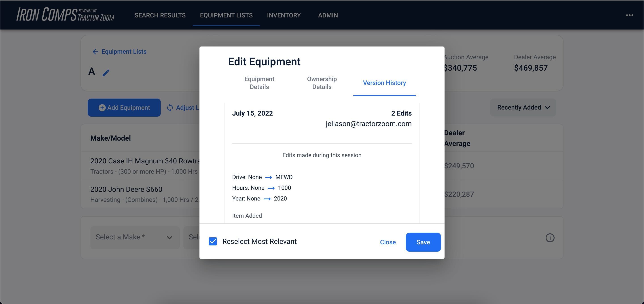Image resolution: width=644 pixels, height=304 pixels.
Task: Click the pencil icon next to list name A
Action: click(106, 73)
